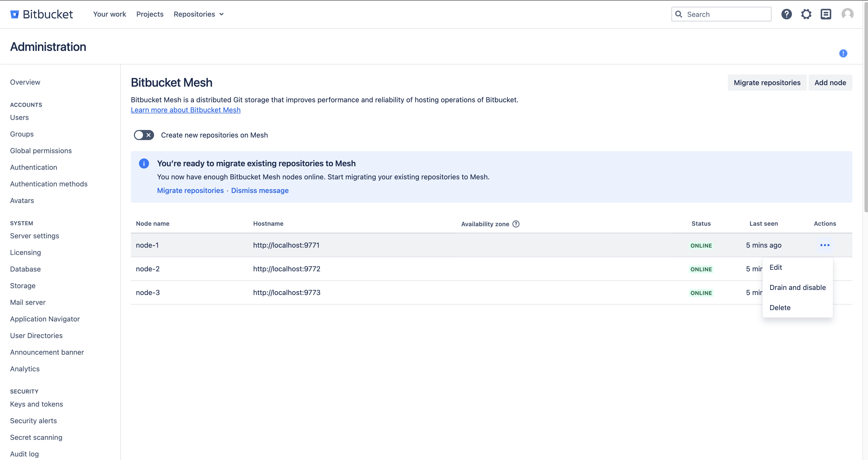Click the warning icon near Administration heading
The width and height of the screenshot is (868, 460).
click(x=843, y=53)
